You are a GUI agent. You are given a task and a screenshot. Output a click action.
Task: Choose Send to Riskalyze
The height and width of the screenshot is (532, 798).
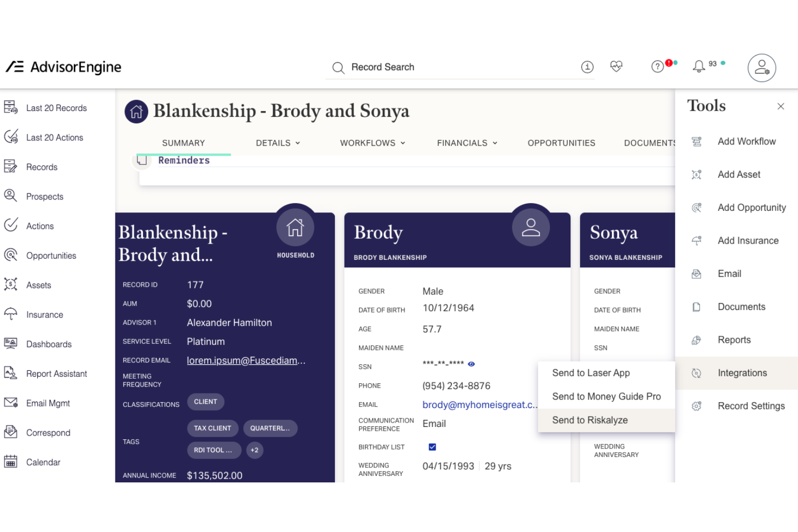(607, 420)
